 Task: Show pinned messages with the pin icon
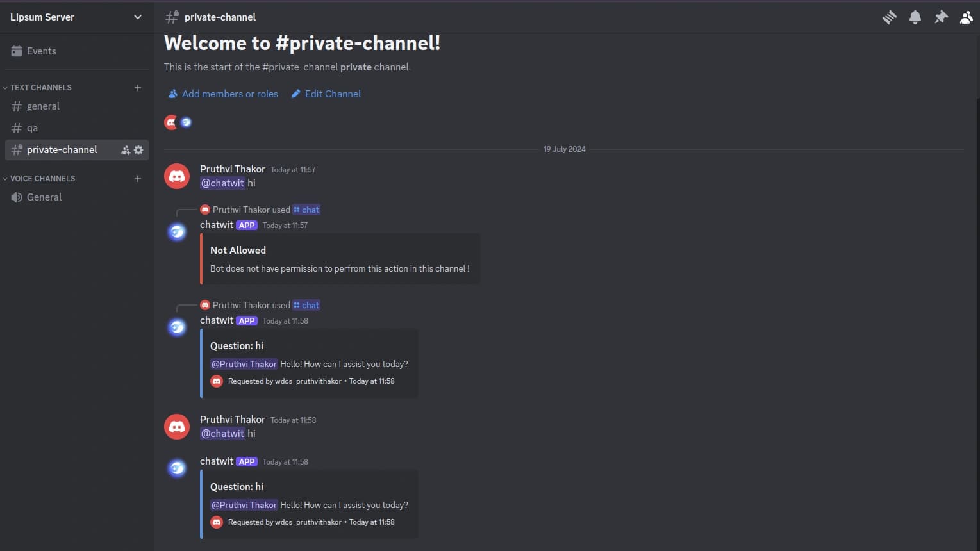pos(941,17)
